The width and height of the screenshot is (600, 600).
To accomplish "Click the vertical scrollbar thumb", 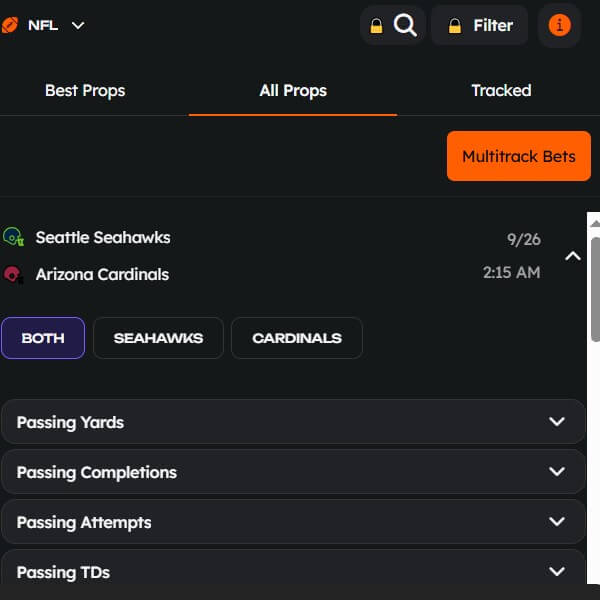I will coord(594,290).
